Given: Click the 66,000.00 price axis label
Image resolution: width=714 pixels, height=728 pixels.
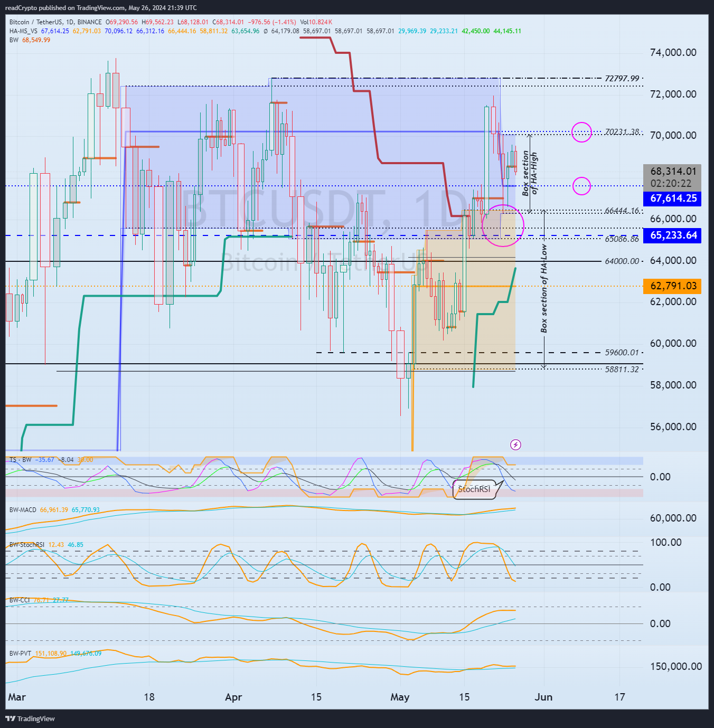Looking at the screenshot, I should coord(673,219).
